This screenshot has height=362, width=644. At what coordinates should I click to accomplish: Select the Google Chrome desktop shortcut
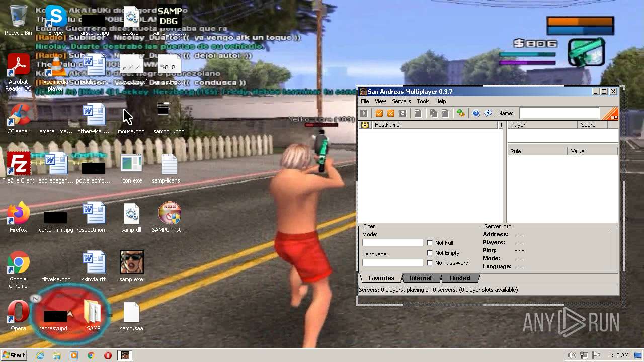pos(18,270)
